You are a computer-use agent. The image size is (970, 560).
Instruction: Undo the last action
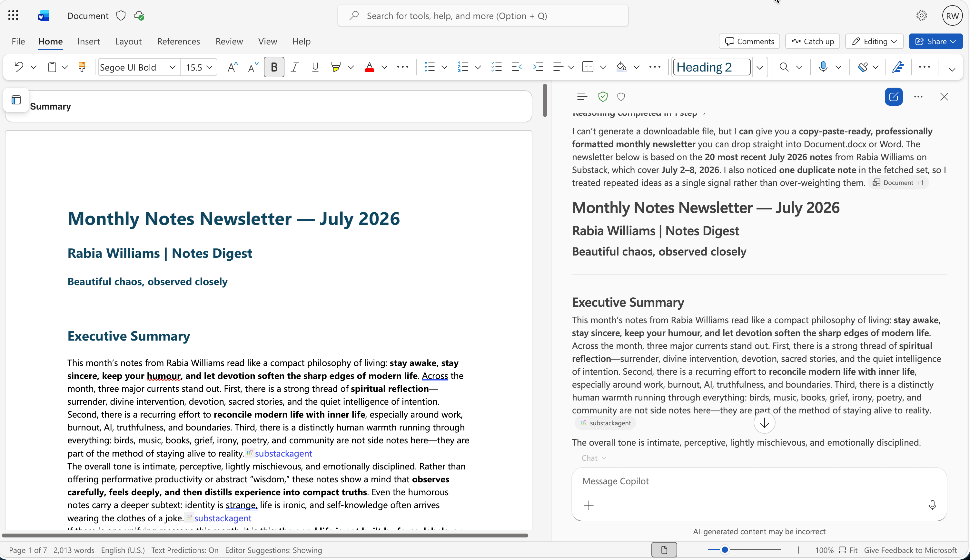pos(18,67)
